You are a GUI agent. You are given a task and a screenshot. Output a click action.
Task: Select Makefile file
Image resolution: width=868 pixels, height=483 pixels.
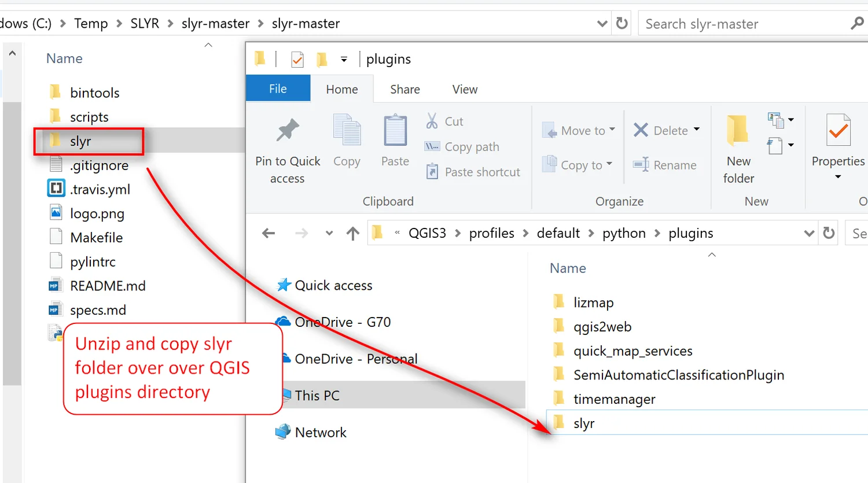pyautogui.click(x=86, y=238)
